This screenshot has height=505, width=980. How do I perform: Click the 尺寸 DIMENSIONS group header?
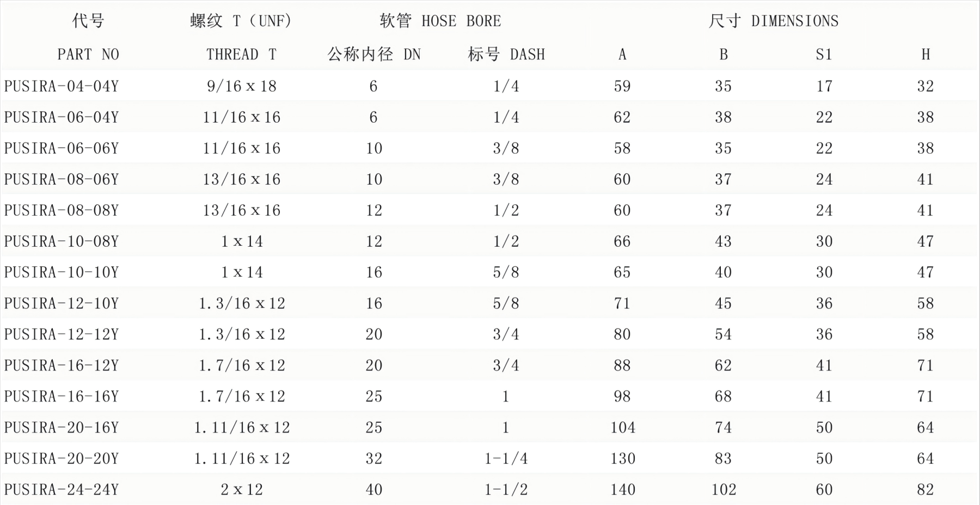pos(773,21)
